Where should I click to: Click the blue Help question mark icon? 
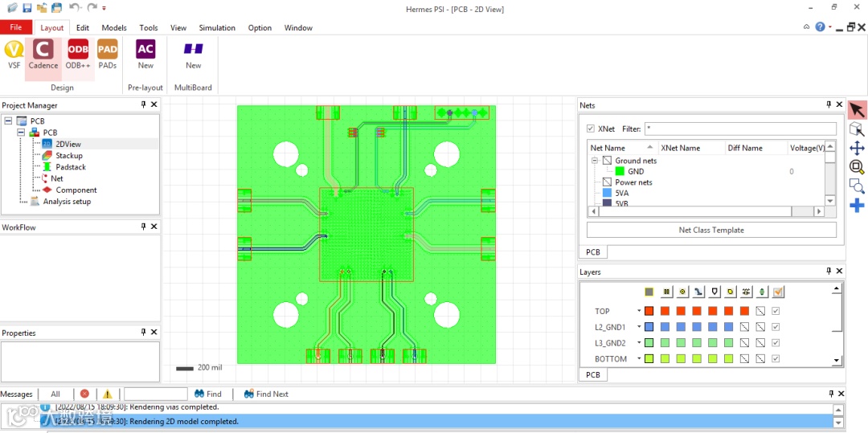click(x=821, y=27)
